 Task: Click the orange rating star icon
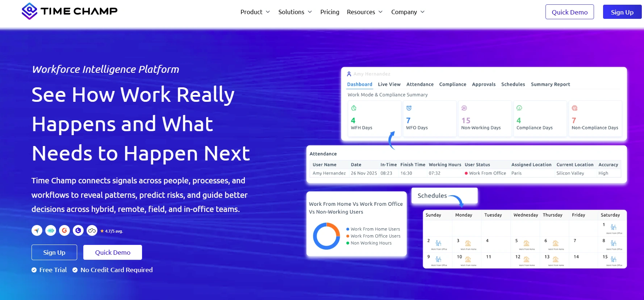(x=102, y=231)
